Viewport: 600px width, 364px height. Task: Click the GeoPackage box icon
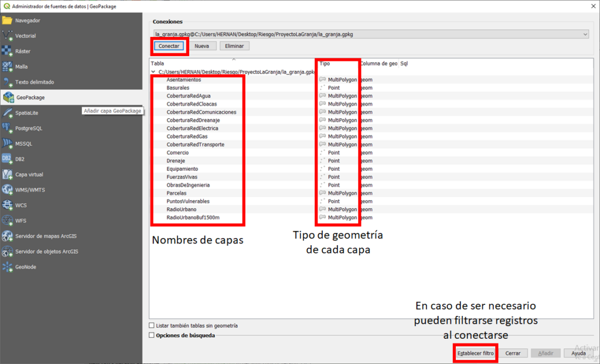click(8, 97)
